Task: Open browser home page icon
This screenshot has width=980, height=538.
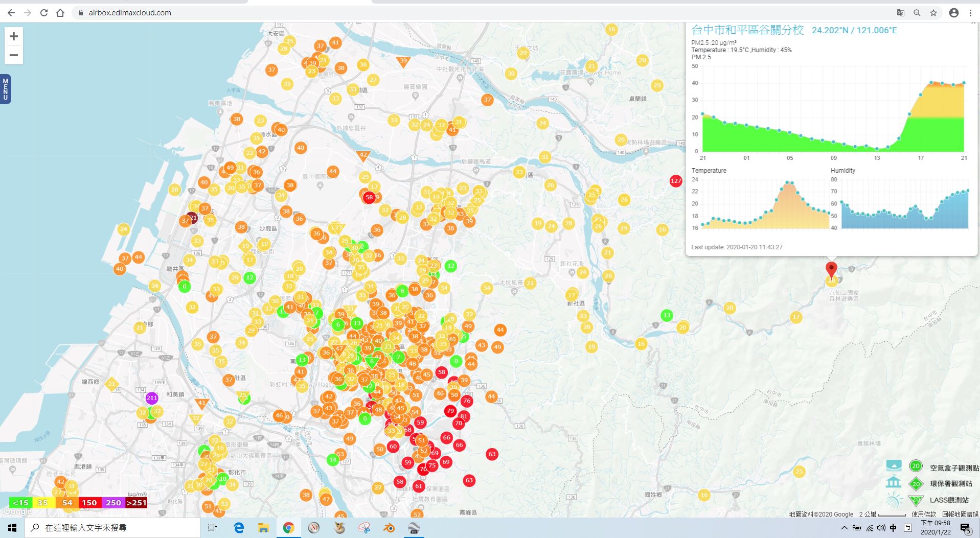Action: (60, 13)
